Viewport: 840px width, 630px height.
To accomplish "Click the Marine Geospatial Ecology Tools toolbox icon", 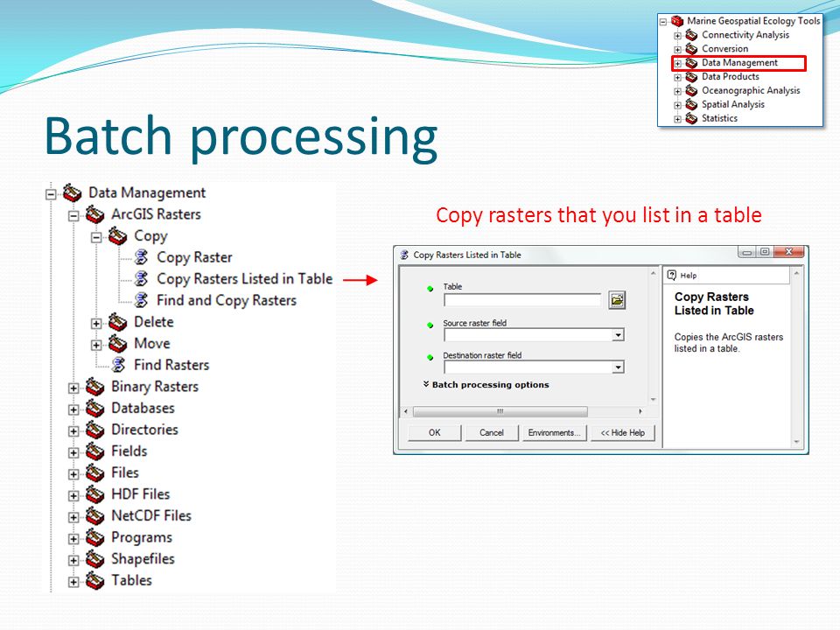I will pos(677,21).
